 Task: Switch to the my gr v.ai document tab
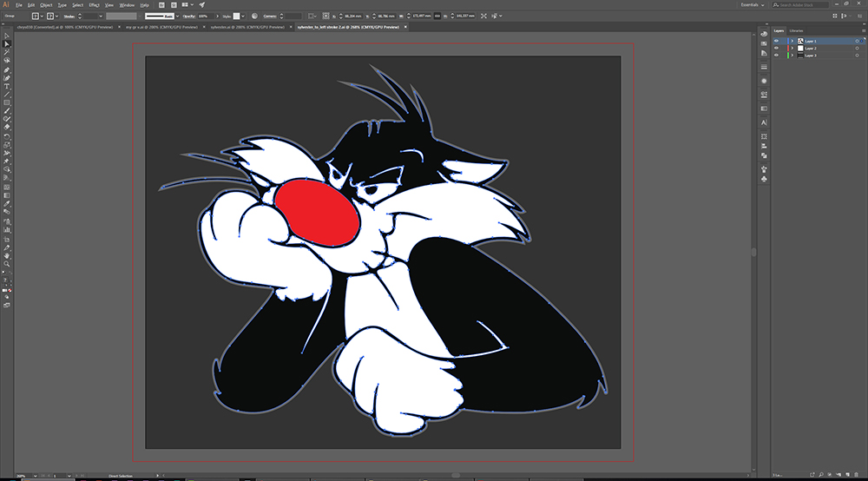(x=161, y=27)
